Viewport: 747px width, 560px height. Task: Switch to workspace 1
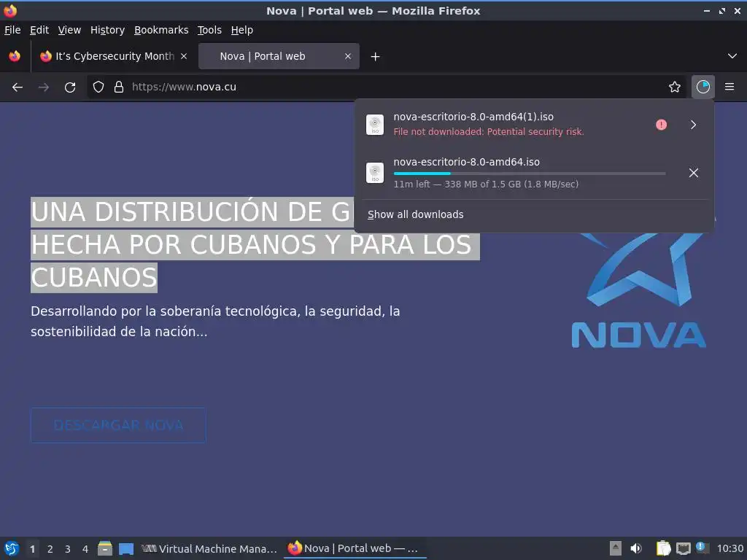32,549
